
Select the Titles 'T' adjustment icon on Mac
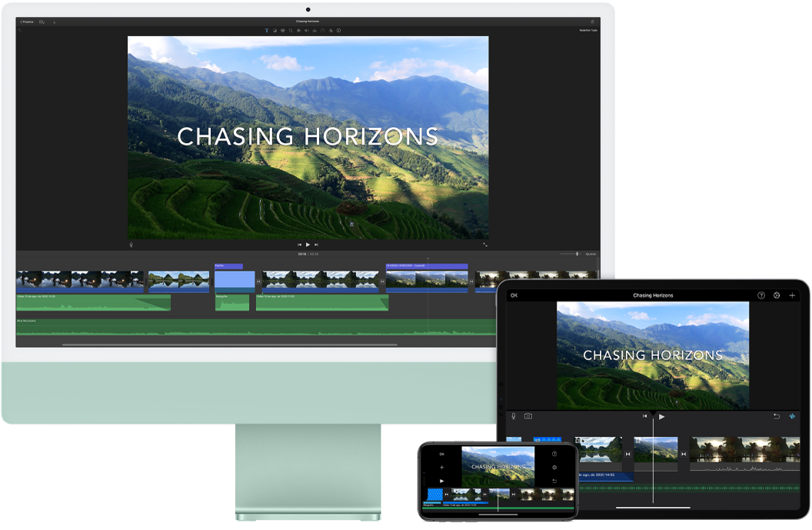point(267,30)
